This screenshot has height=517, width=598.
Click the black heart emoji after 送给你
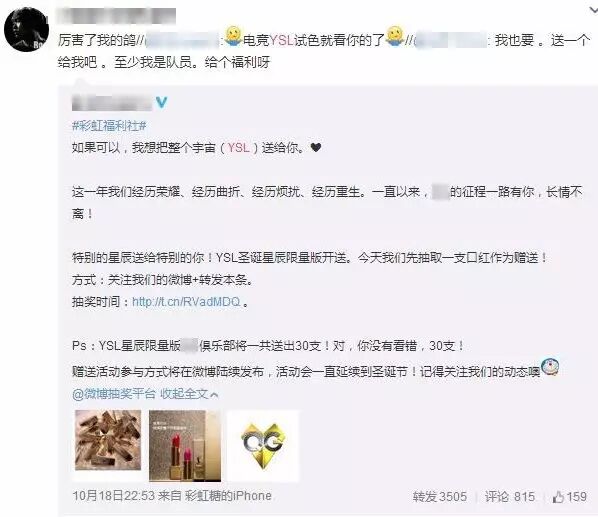(316, 147)
